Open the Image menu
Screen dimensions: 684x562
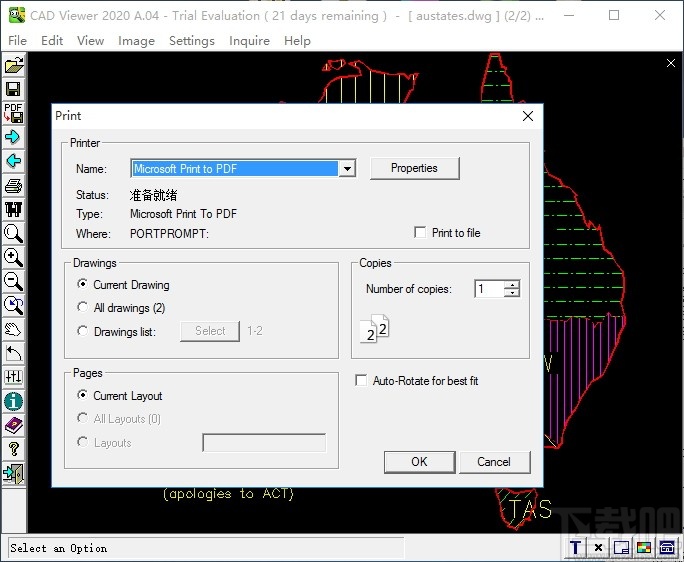coord(136,41)
